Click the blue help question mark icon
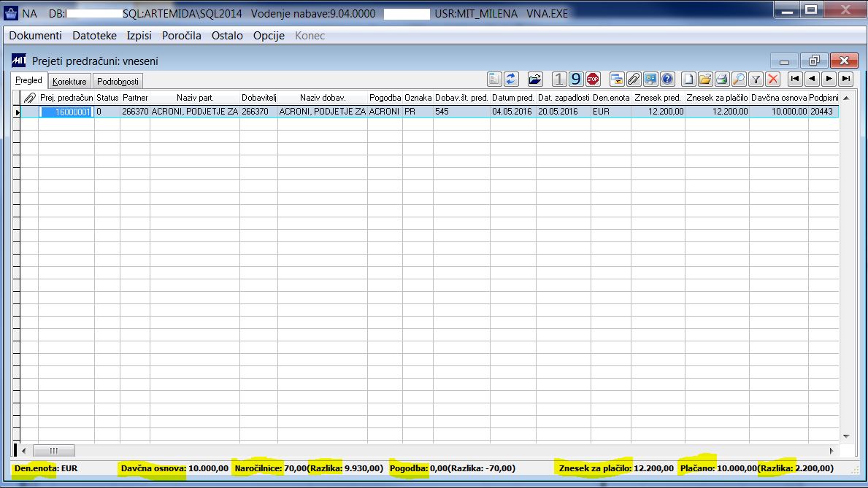 pyautogui.click(x=667, y=79)
